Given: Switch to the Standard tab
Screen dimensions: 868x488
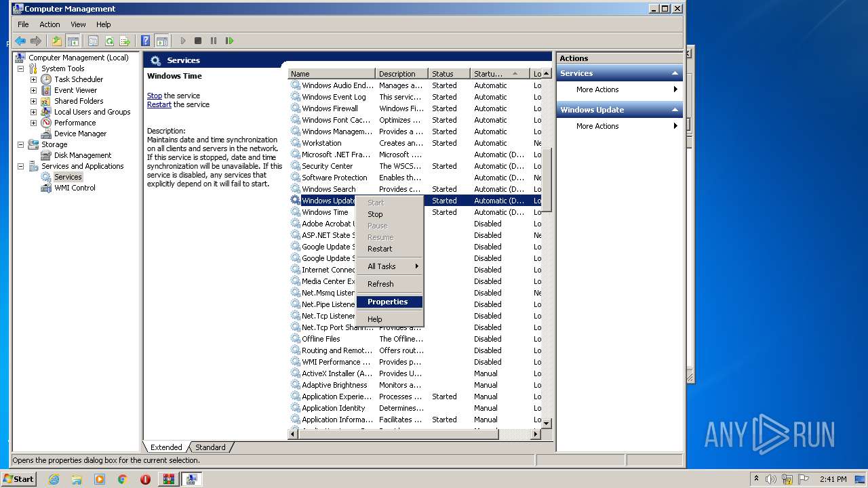Looking at the screenshot, I should (210, 447).
